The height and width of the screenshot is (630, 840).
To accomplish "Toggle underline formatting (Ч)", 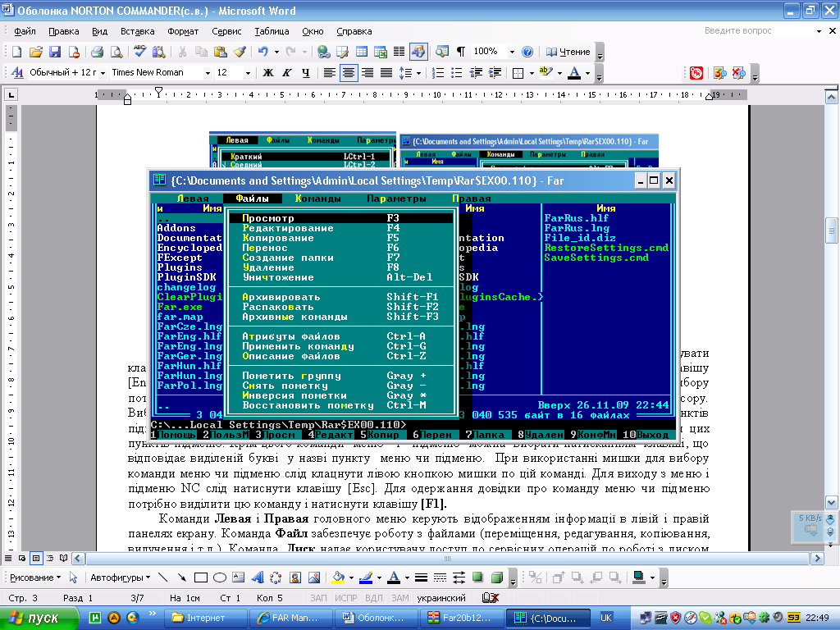I will pos(306,73).
